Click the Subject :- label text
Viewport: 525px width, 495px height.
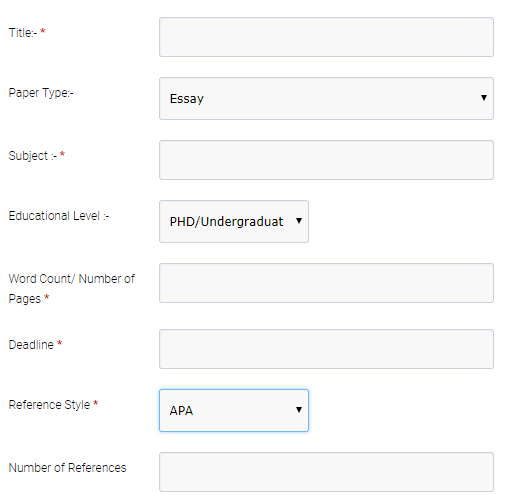click(x=32, y=156)
